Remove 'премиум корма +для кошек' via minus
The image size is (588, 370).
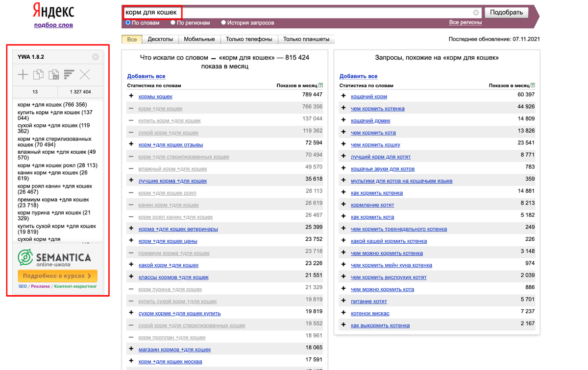tap(131, 253)
